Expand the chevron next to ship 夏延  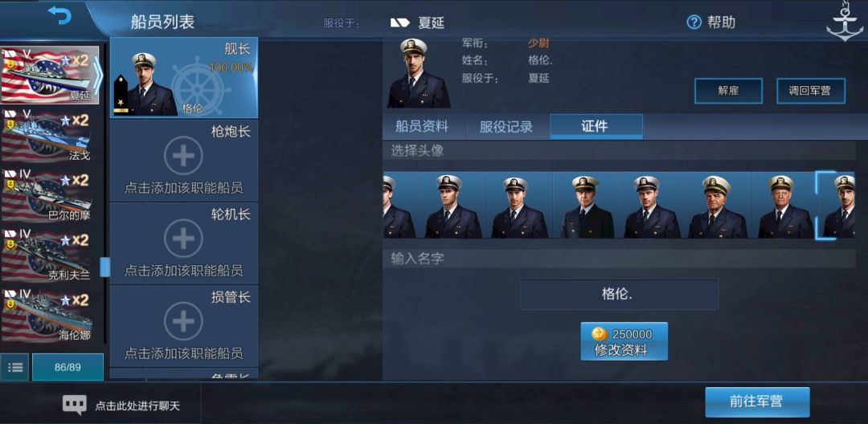[x=97, y=75]
